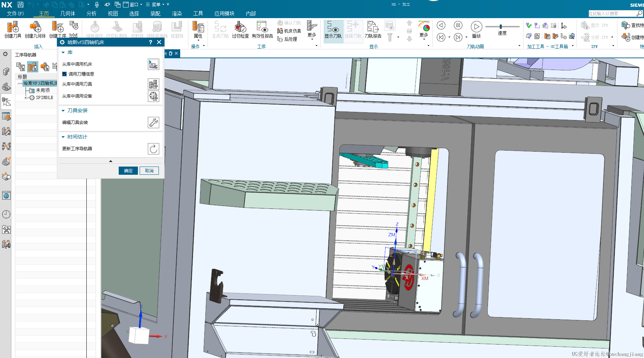
Task: Collapse the 刀具安装 section
Action: [x=63, y=111]
